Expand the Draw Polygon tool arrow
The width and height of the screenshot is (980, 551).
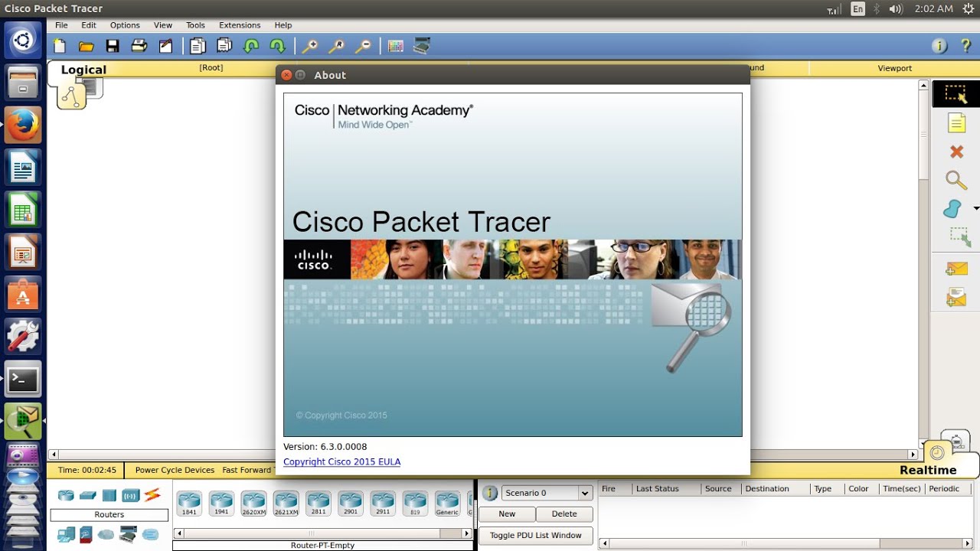[976, 208]
